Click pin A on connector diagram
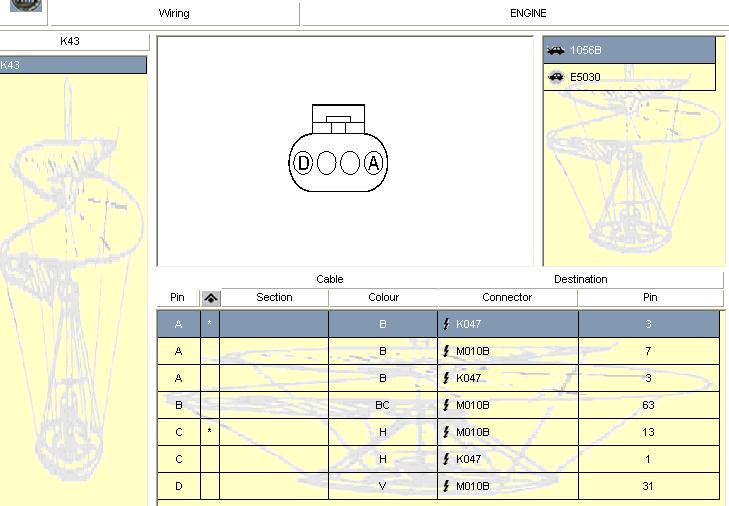 point(373,163)
